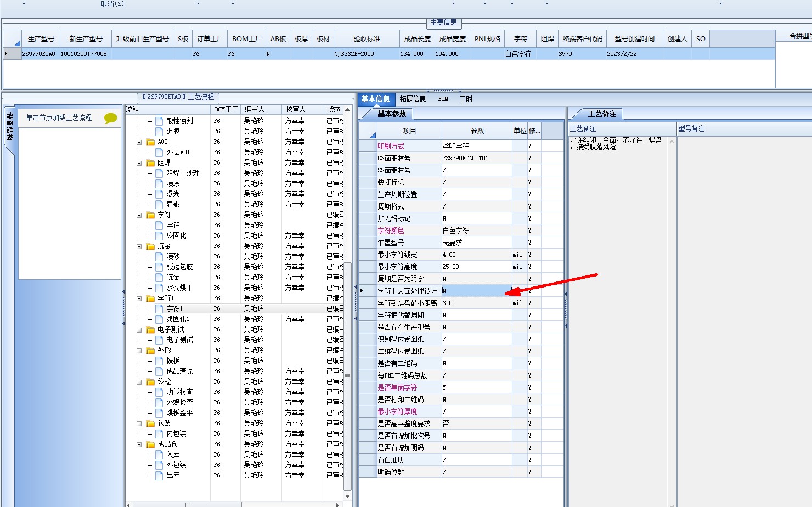812x507 pixels.
Task: Click the 是否单面字符 parameter label
Action: [x=397, y=387]
